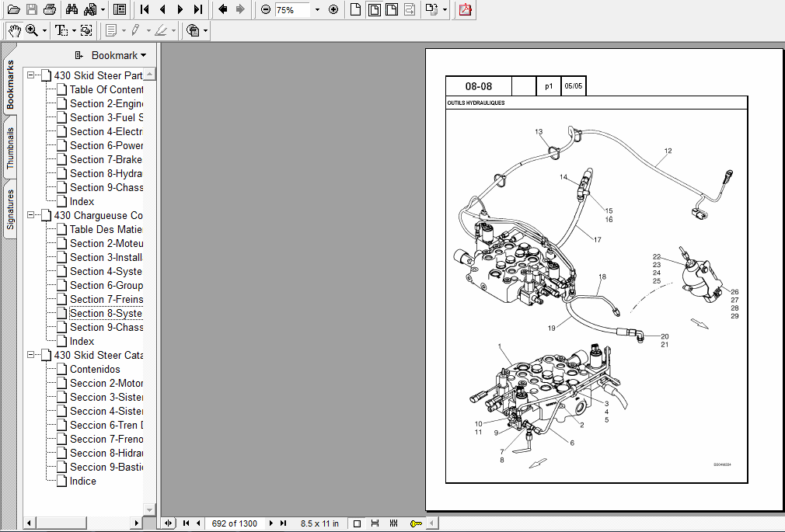Select Fit Width page view icon

pos(392,9)
